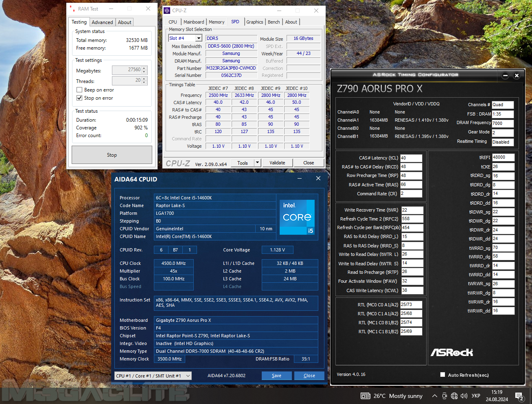532x404 pixels.
Task: Click the Tools button in CPU-Z
Action: click(x=243, y=163)
